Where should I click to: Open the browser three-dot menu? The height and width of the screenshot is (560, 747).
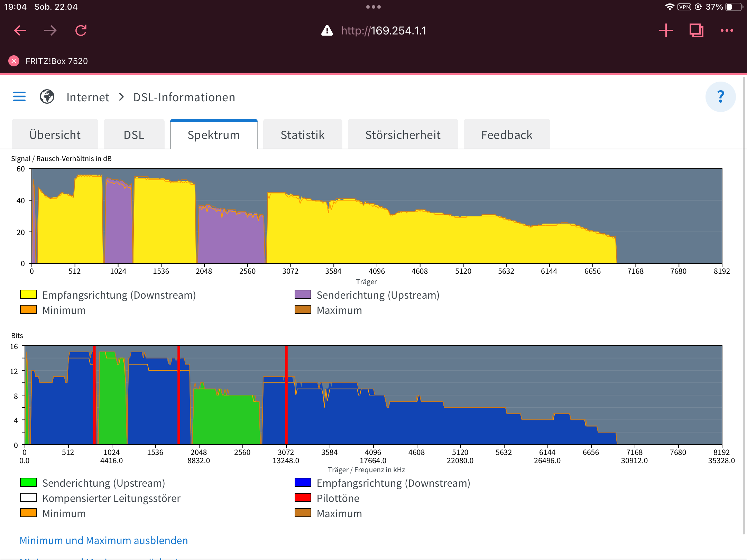pyautogui.click(x=727, y=30)
